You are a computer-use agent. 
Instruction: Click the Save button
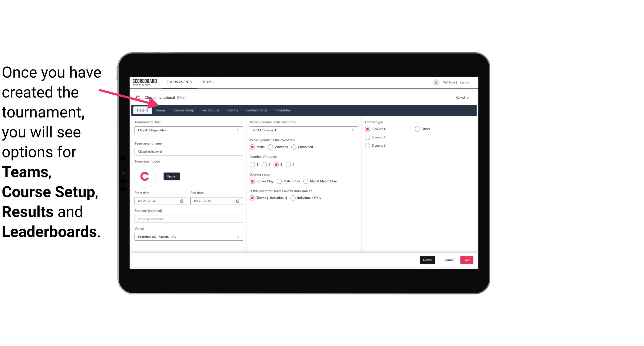467,259
